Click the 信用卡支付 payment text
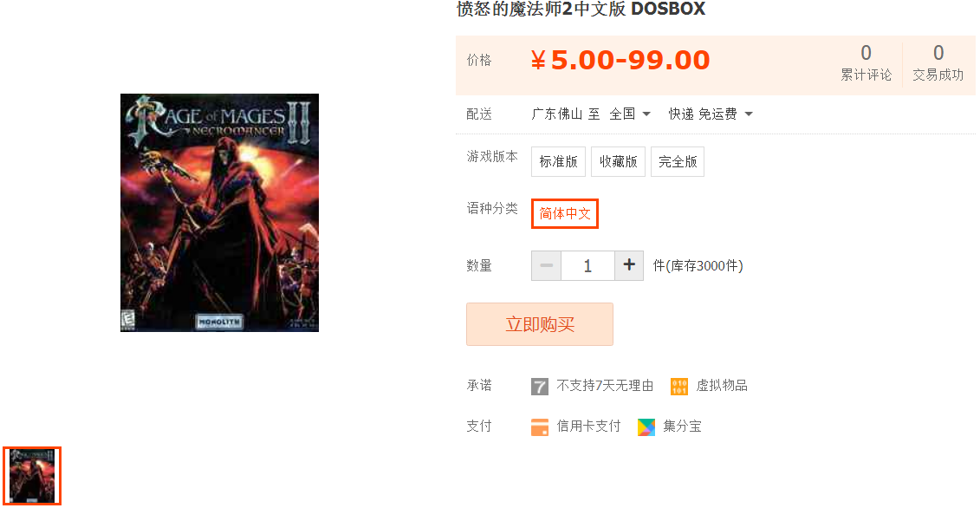This screenshot has width=980, height=508. pos(588,427)
